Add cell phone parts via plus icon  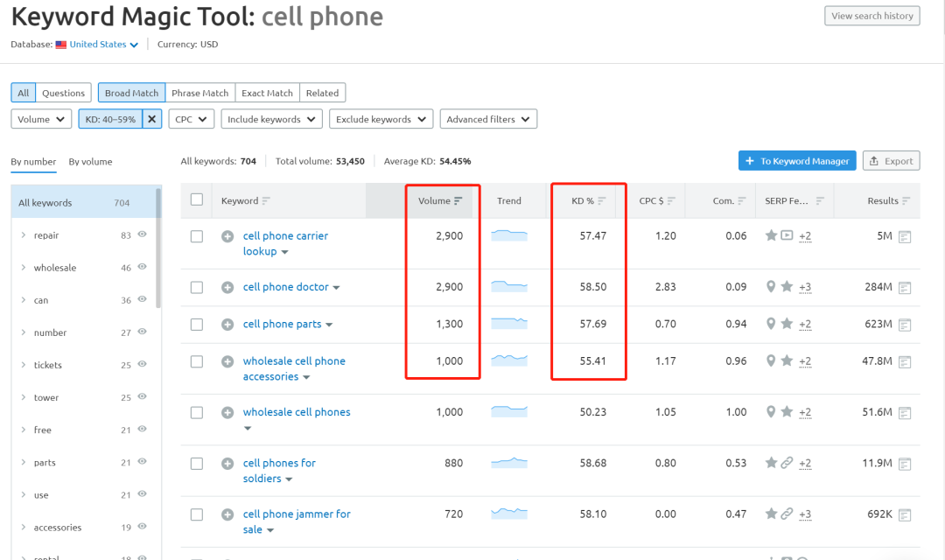click(x=227, y=325)
